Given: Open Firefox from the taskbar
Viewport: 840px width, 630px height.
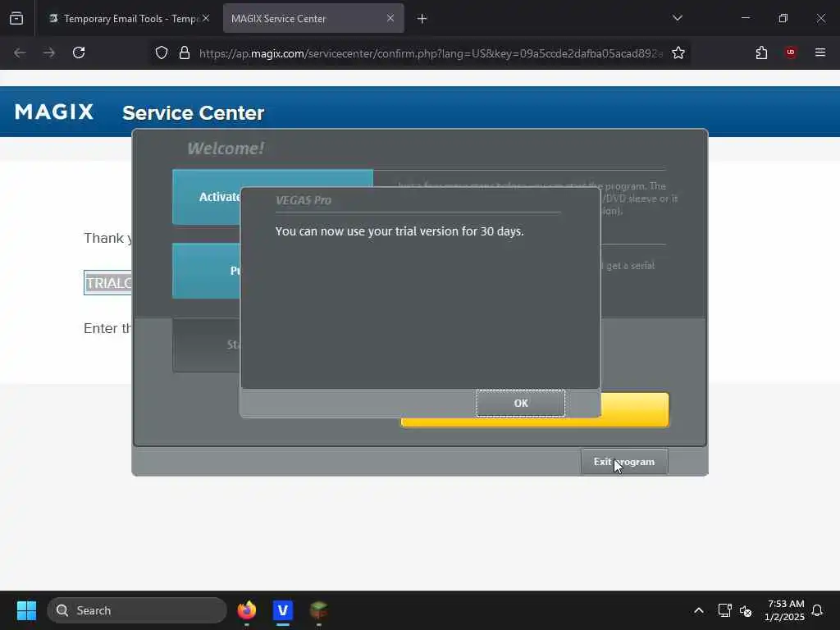Looking at the screenshot, I should pos(246,610).
